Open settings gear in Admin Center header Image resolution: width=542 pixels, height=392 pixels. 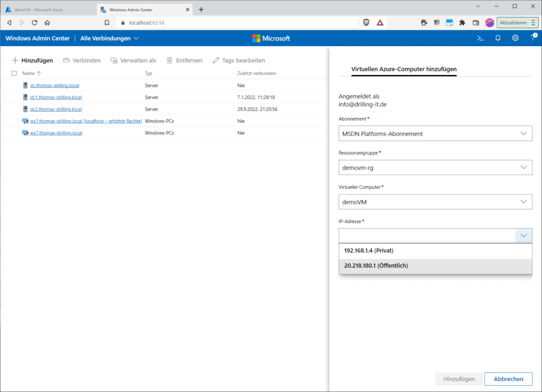pos(516,38)
